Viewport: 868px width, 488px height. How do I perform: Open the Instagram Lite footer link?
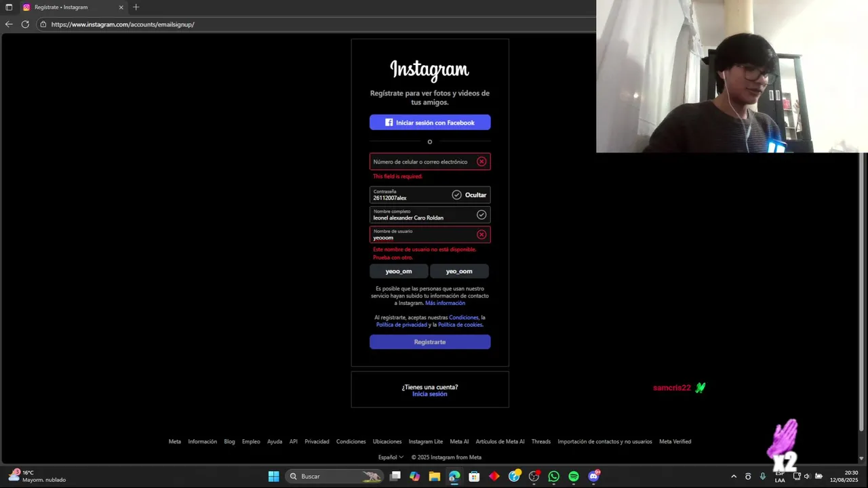click(426, 442)
